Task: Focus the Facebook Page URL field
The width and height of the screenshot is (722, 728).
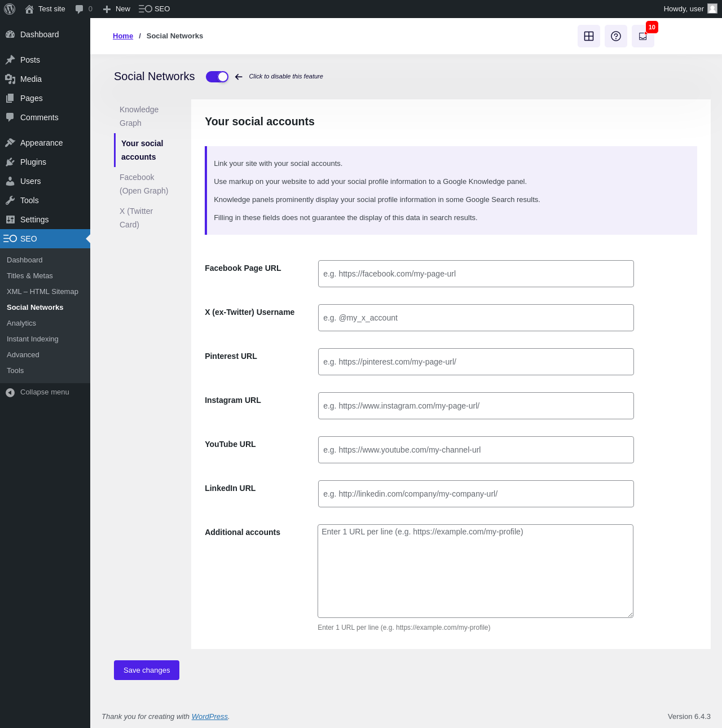Action: [x=476, y=274]
